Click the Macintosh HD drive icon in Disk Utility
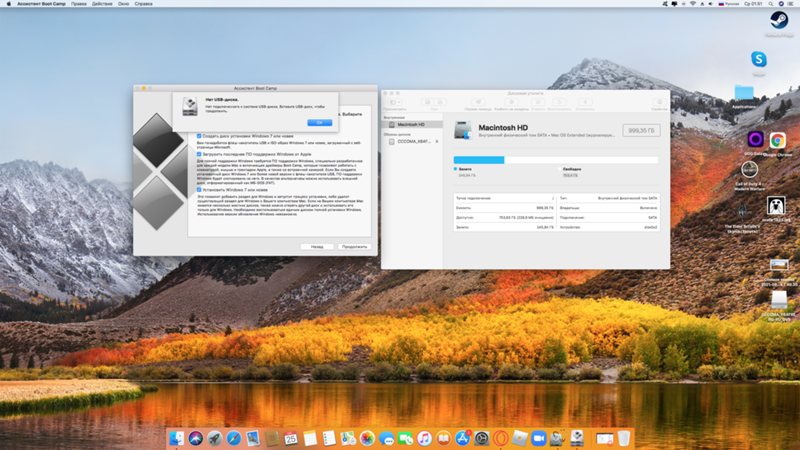Screen dimensions: 800x450 pos(463,130)
